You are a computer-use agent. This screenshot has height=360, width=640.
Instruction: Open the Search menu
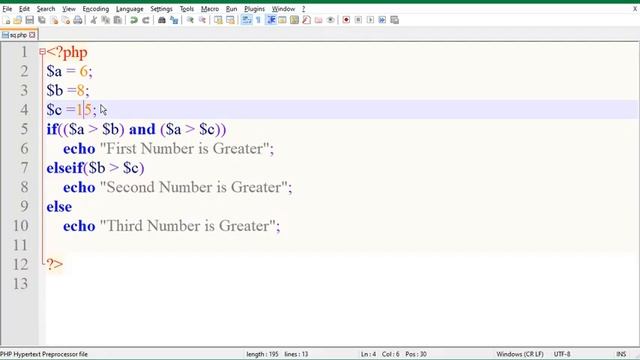click(46, 9)
